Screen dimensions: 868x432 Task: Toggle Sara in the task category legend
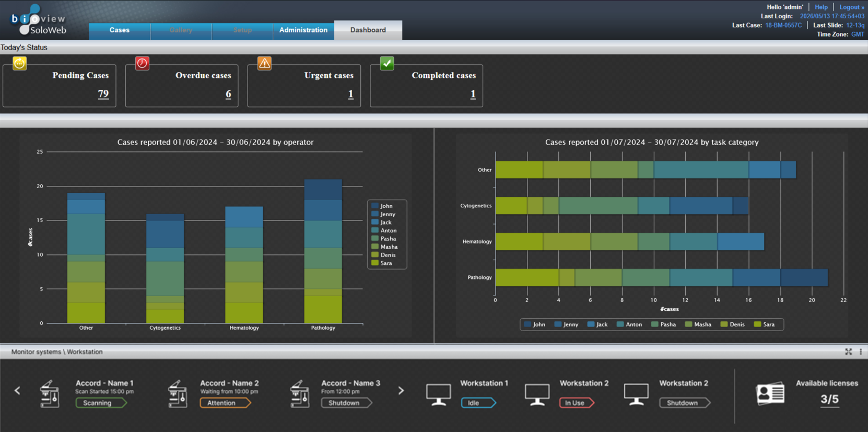pos(765,324)
